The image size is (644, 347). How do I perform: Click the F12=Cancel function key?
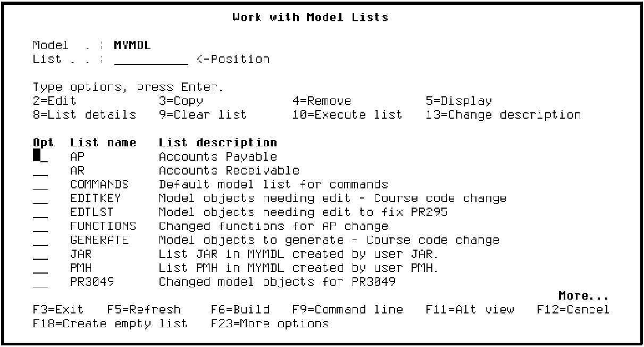[573, 309]
